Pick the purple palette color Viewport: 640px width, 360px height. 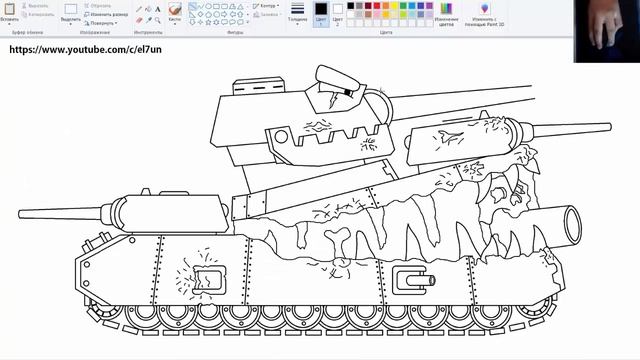[429, 6]
